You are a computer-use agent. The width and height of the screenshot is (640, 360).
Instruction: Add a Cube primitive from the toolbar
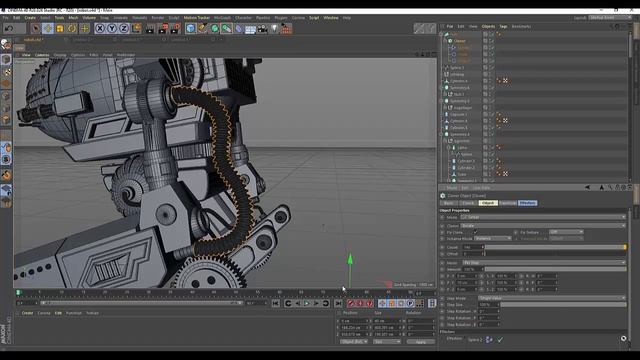coord(191,28)
